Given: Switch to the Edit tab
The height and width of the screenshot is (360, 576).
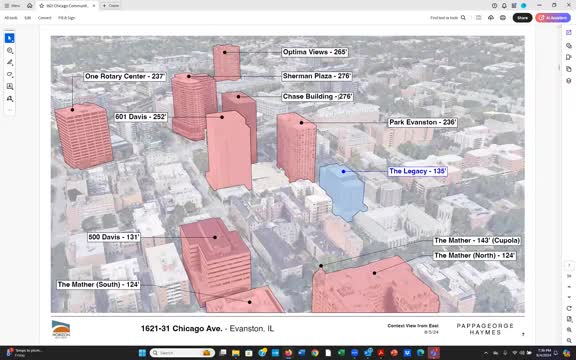Looking at the screenshot, I should click(x=28, y=18).
